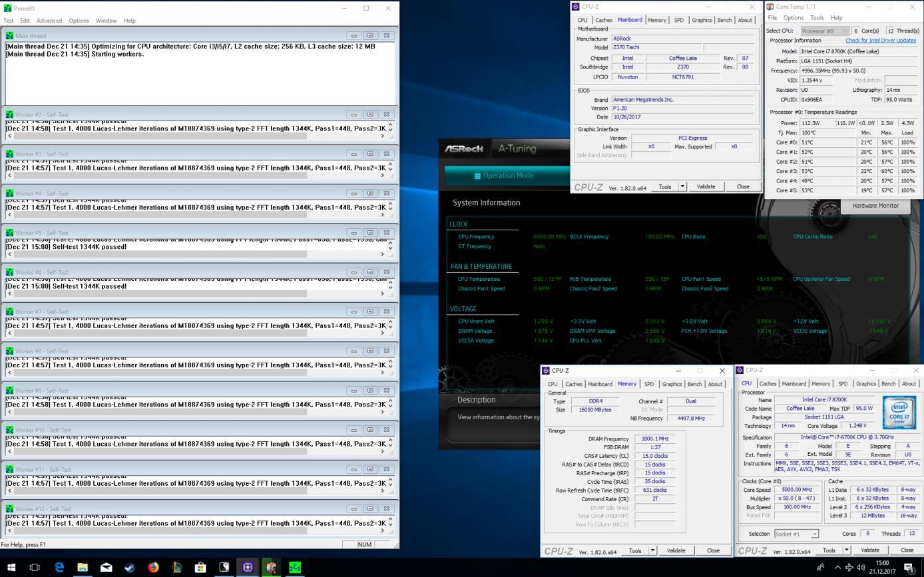Screen dimensions: 924x577
Task: Open Select CPU dropdown in Core Temp
Action: coord(824,31)
